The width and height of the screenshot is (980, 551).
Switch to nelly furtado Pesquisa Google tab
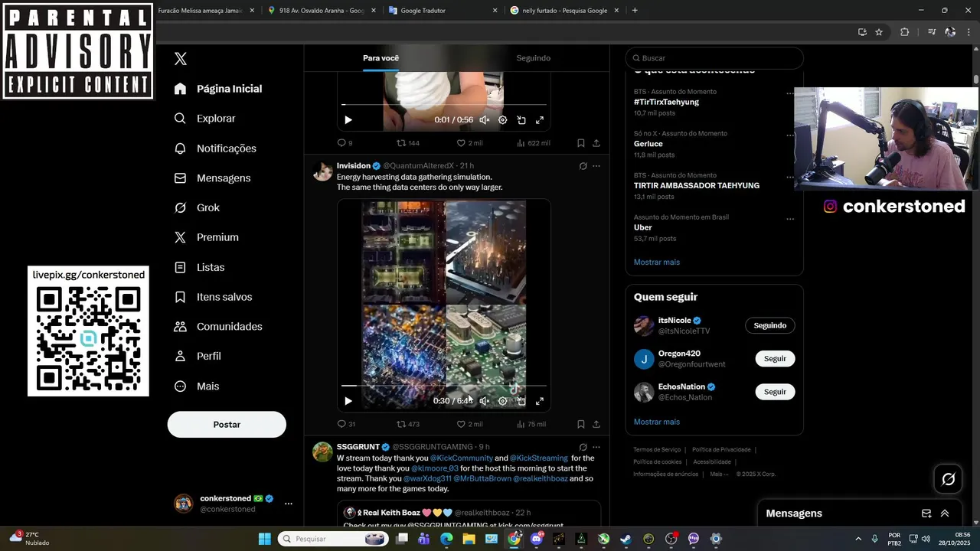[x=565, y=11]
